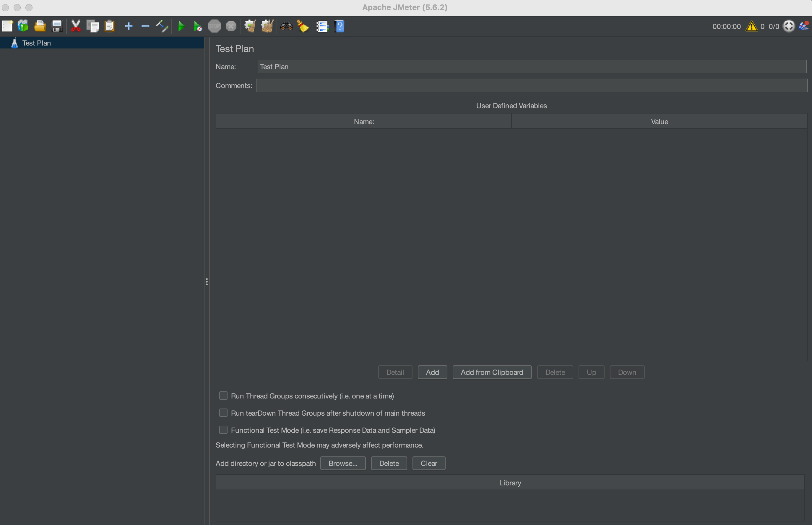Click the Toggle pipette toolbar icon
The height and width of the screenshot is (525, 812).
tap(162, 26)
